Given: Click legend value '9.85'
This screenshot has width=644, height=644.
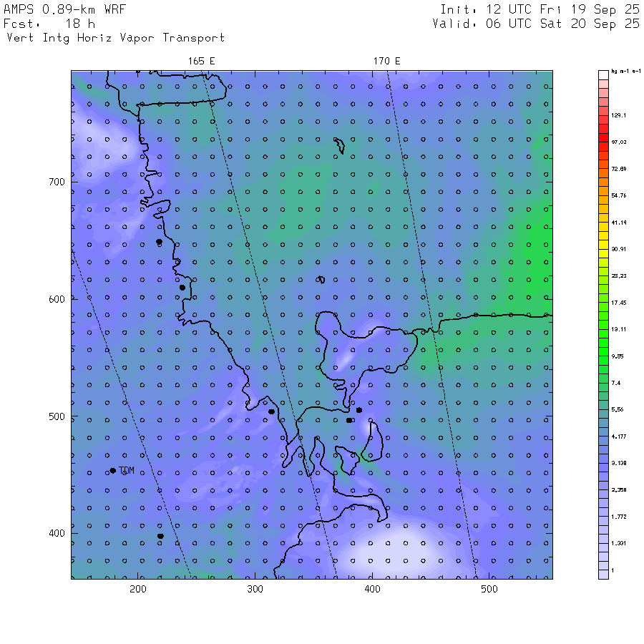Looking at the screenshot, I should tap(618, 356).
